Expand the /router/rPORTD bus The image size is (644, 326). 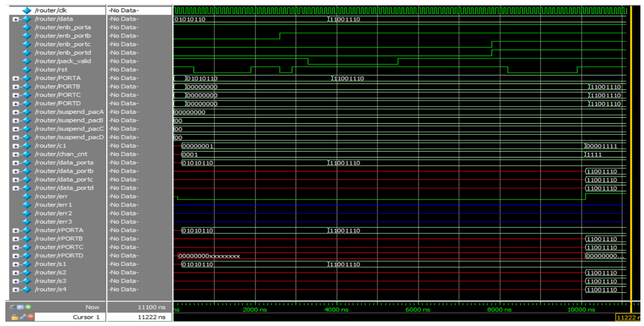coord(16,256)
